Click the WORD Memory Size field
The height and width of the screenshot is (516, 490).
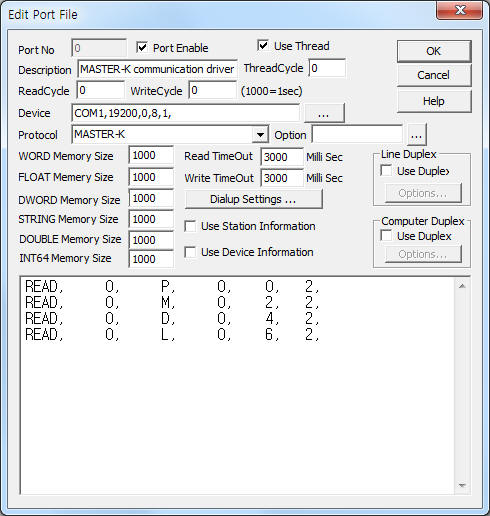coord(151,155)
